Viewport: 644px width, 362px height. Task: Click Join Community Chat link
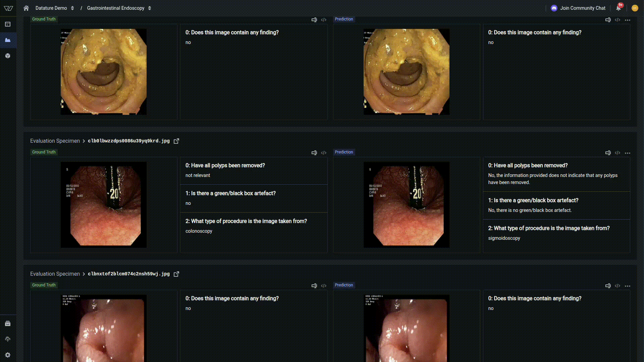[583, 8]
